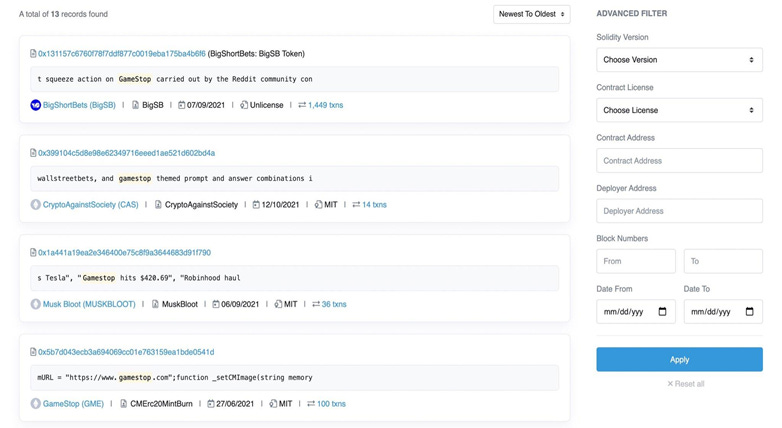
Task: Click the calendar icon beside 06/09/2021
Action: pyautogui.click(x=215, y=304)
